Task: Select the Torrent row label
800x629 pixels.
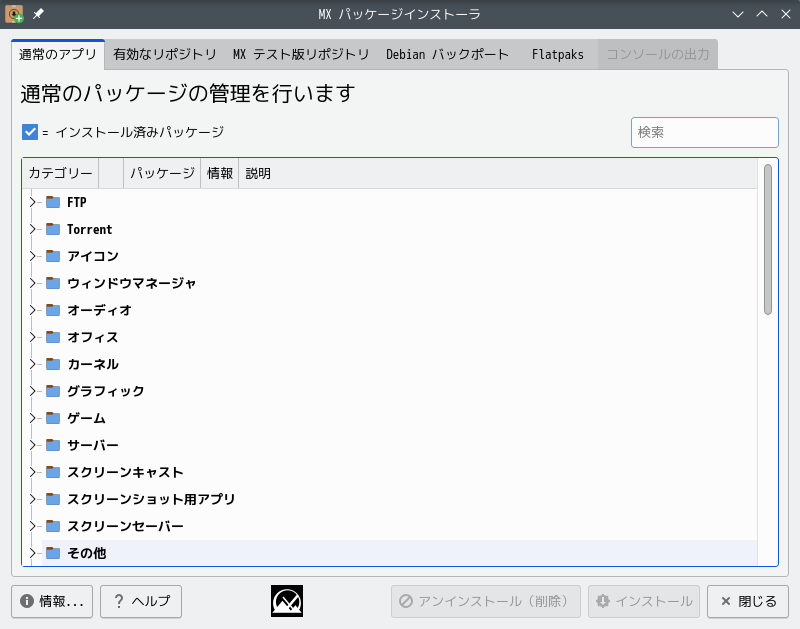Action: coord(89,229)
